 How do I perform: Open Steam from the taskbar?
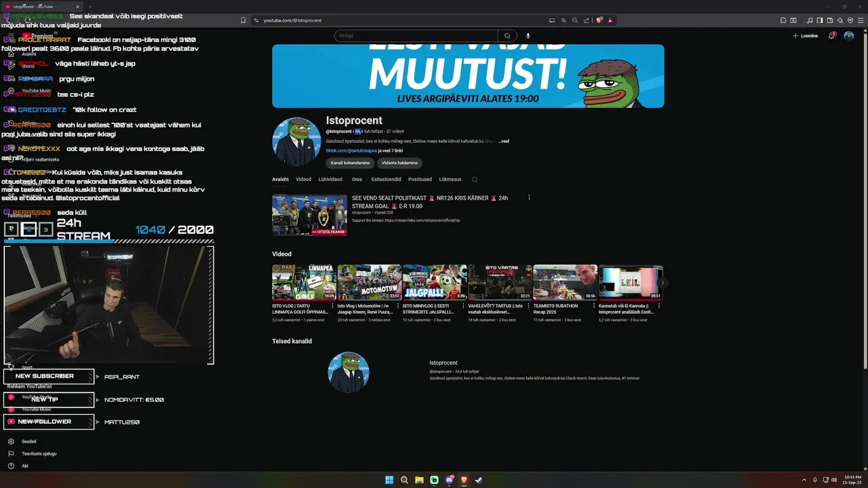(479, 480)
